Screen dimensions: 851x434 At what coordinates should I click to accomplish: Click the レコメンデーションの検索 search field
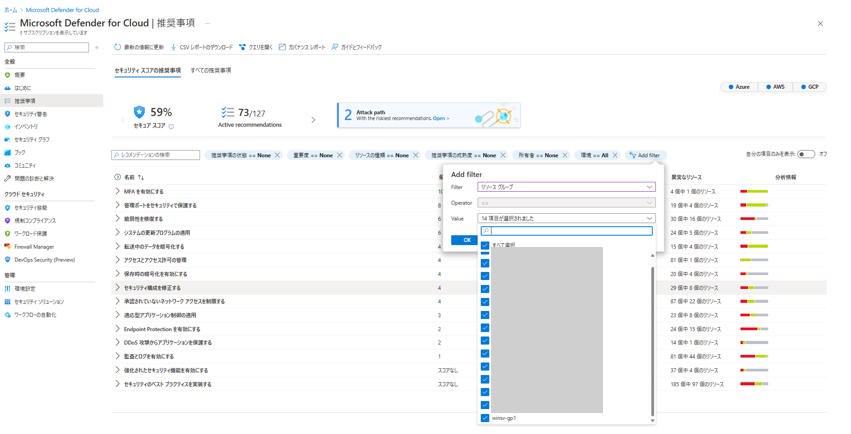coord(156,155)
